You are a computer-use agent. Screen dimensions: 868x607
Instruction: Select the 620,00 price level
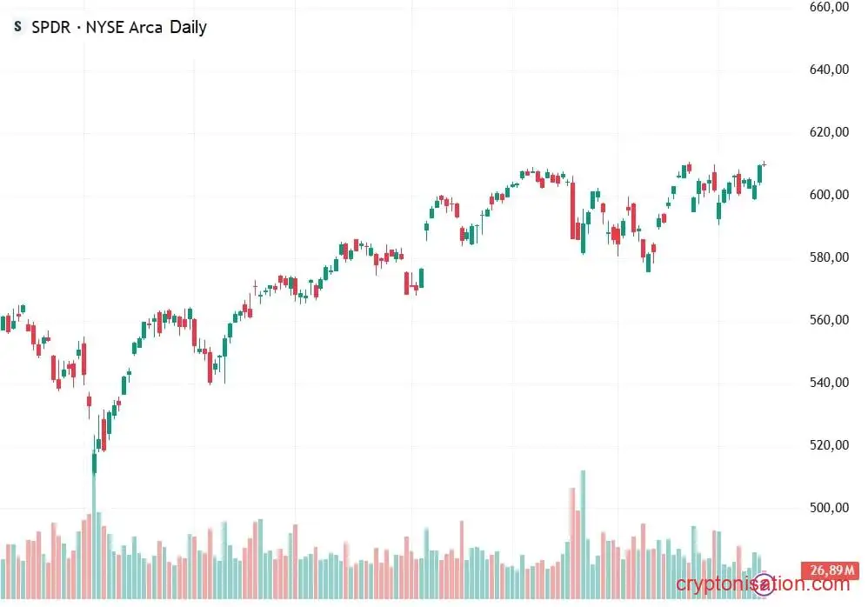click(829, 131)
